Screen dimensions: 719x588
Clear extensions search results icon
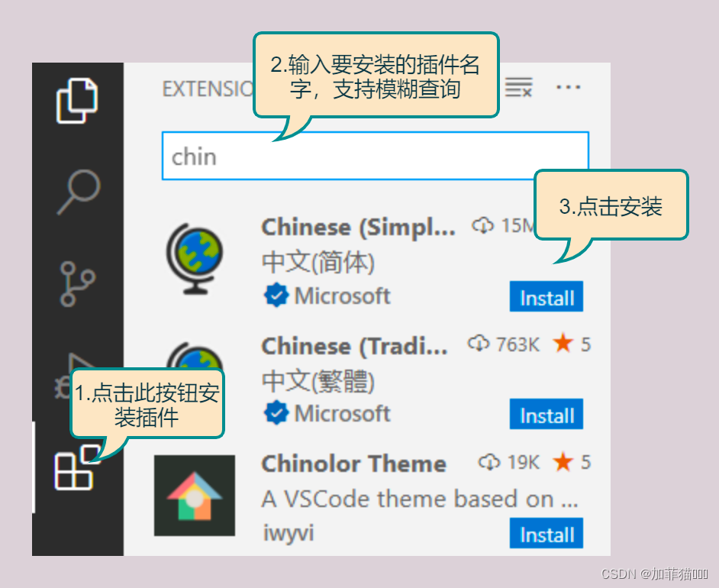518,87
